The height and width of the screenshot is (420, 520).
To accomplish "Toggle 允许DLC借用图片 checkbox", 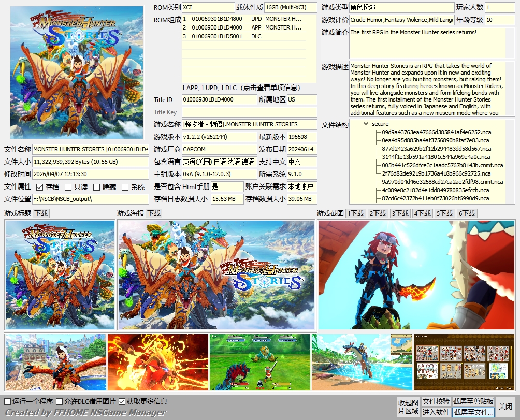I will click(x=60, y=401).
